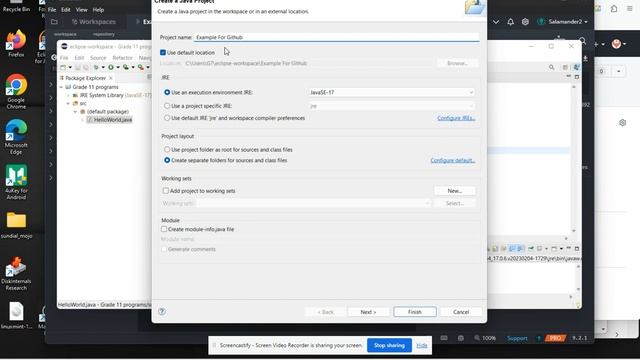This screenshot has height=360, width=640.
Task: Open the Configure default link
Action: pos(453,160)
